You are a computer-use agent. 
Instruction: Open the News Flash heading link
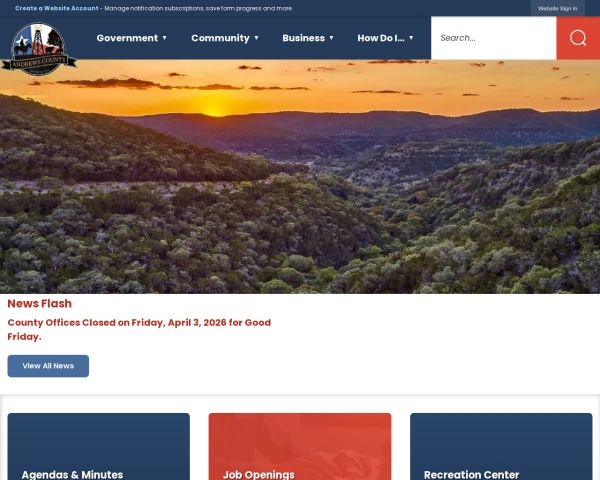coord(39,304)
